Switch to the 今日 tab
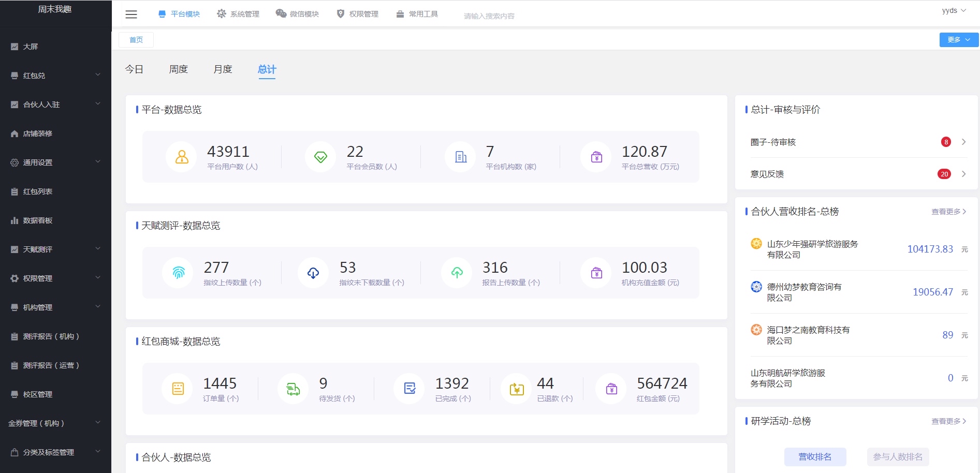 [x=134, y=69]
